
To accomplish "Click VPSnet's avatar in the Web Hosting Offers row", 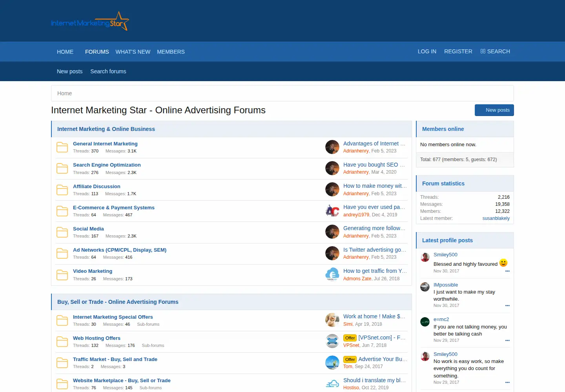I will point(332,341).
